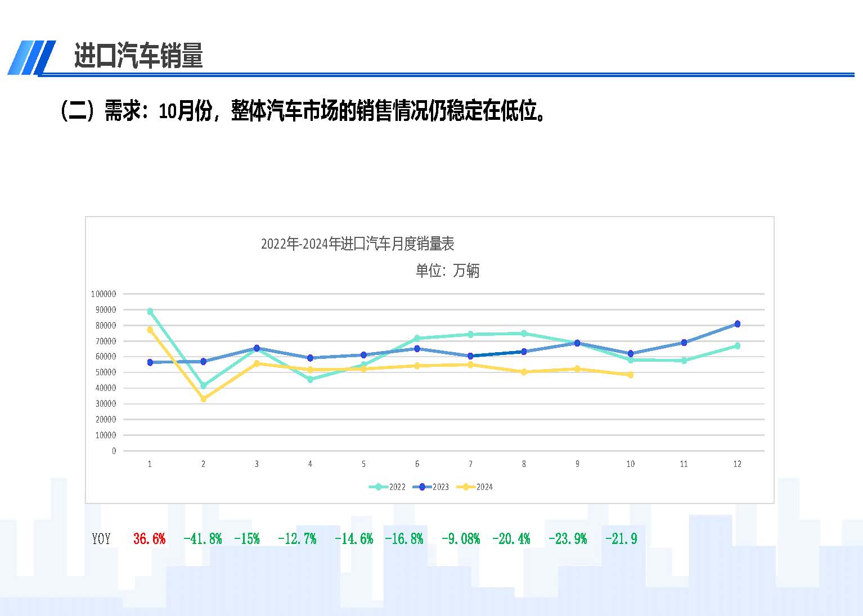This screenshot has height=616, width=863.
Task: Select the green -21.9 YOY value
Action: (621, 538)
